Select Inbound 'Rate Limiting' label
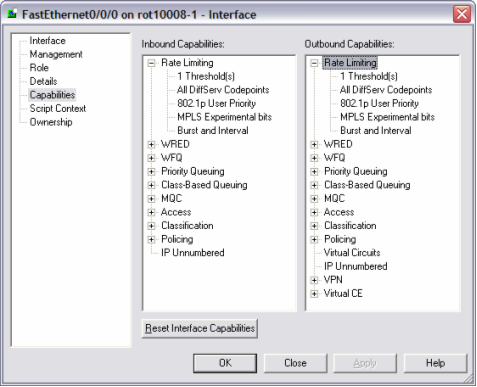Image resolution: width=477 pixels, height=387 pixels. click(187, 63)
